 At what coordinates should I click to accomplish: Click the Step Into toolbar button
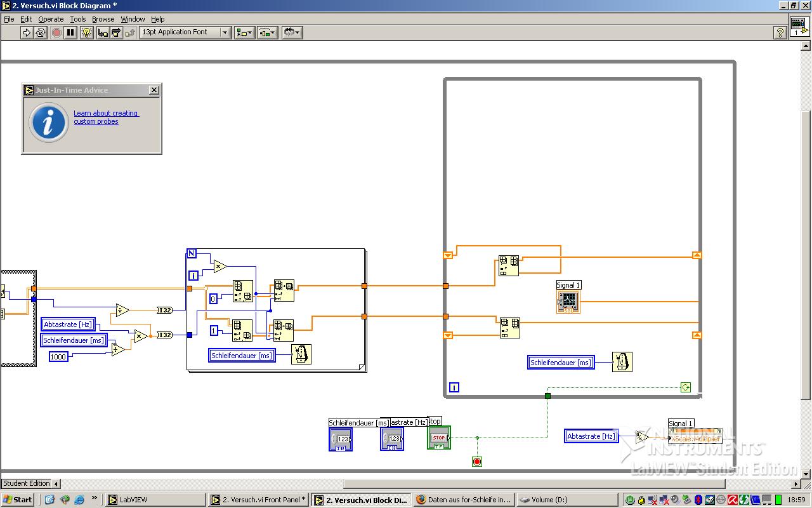103,32
